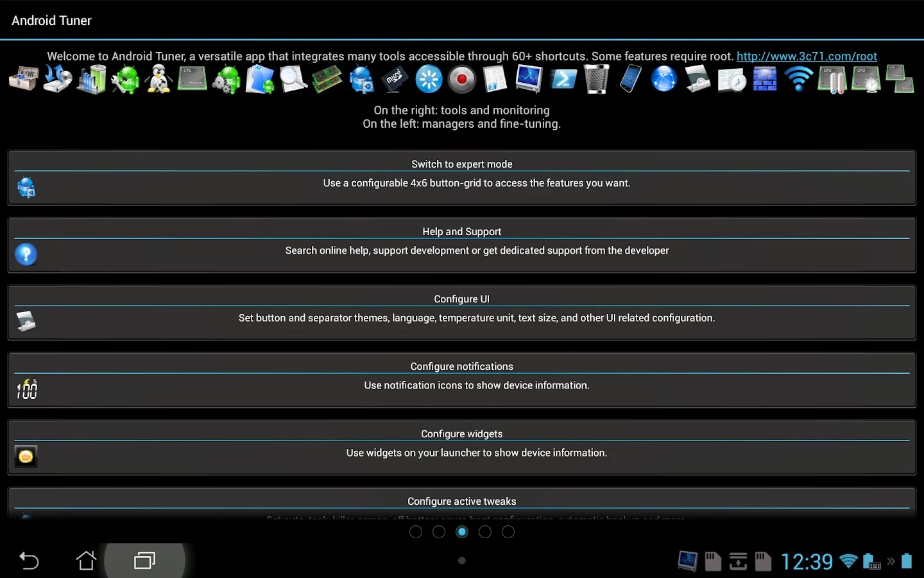Select the Switch to expert mode card

[462, 178]
